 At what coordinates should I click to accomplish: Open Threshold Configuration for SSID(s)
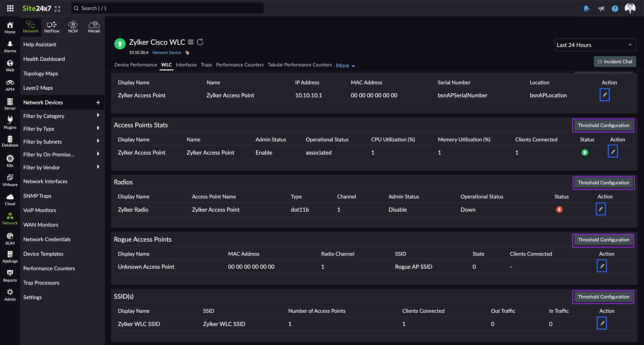603,297
